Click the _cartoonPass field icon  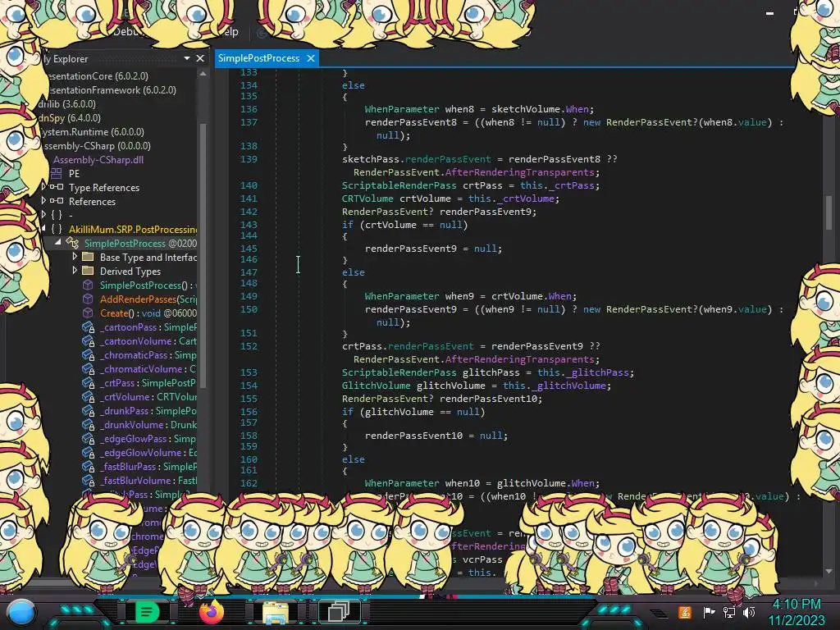89,327
